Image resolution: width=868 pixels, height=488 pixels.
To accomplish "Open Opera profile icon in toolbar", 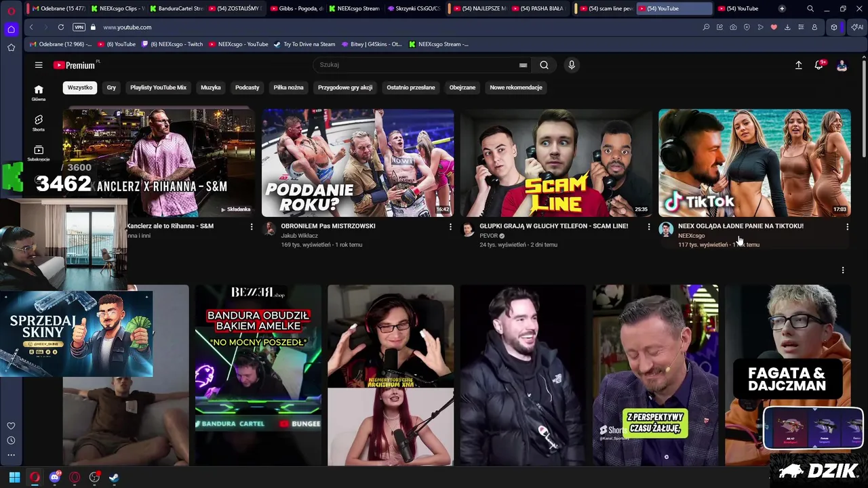I will click(814, 27).
